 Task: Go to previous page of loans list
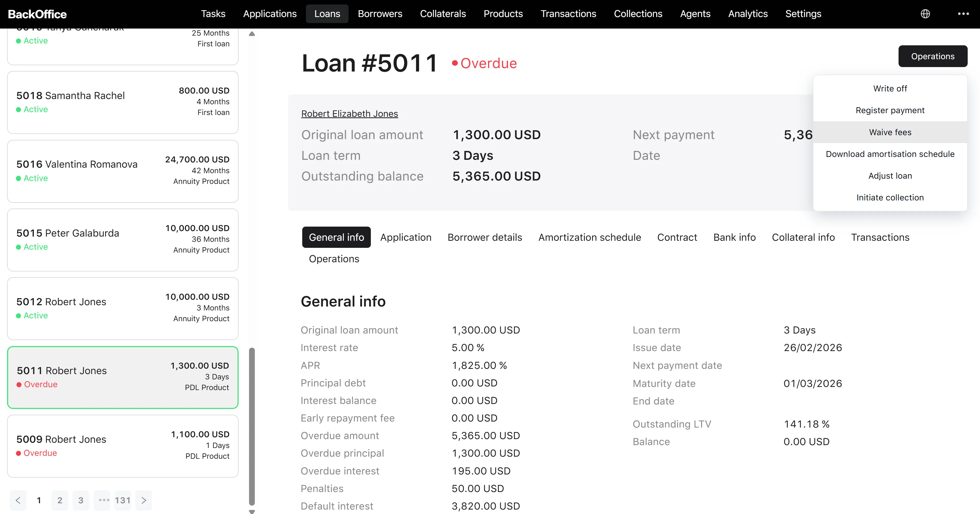point(18,500)
